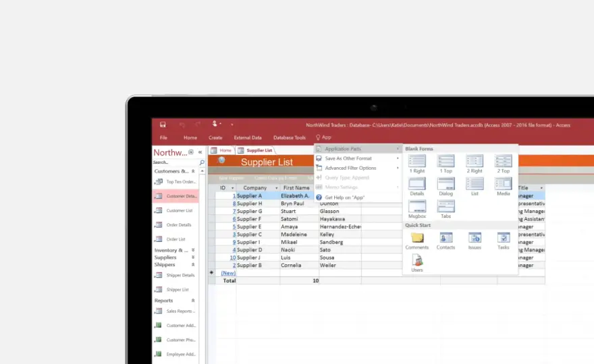The width and height of the screenshot is (594, 364).
Task: Open the External Data tab
Action: pos(248,138)
